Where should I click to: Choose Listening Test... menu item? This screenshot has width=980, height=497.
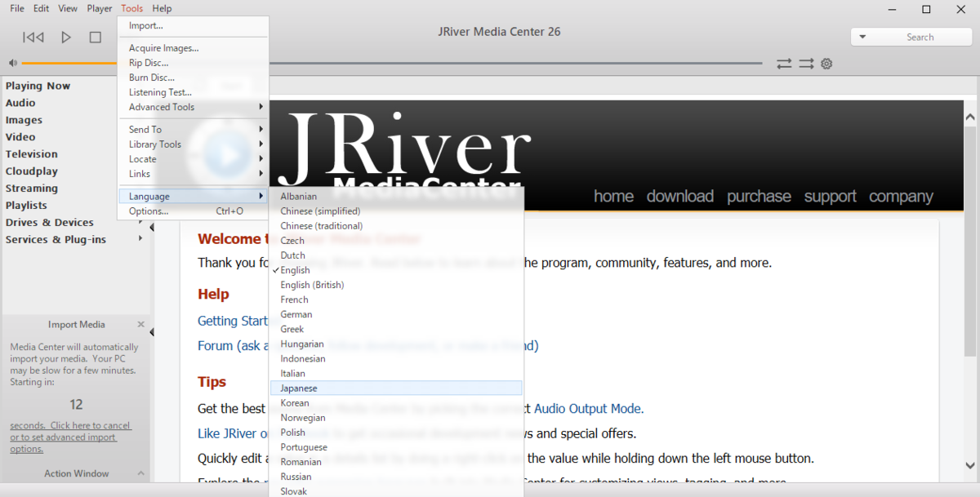tap(193, 92)
